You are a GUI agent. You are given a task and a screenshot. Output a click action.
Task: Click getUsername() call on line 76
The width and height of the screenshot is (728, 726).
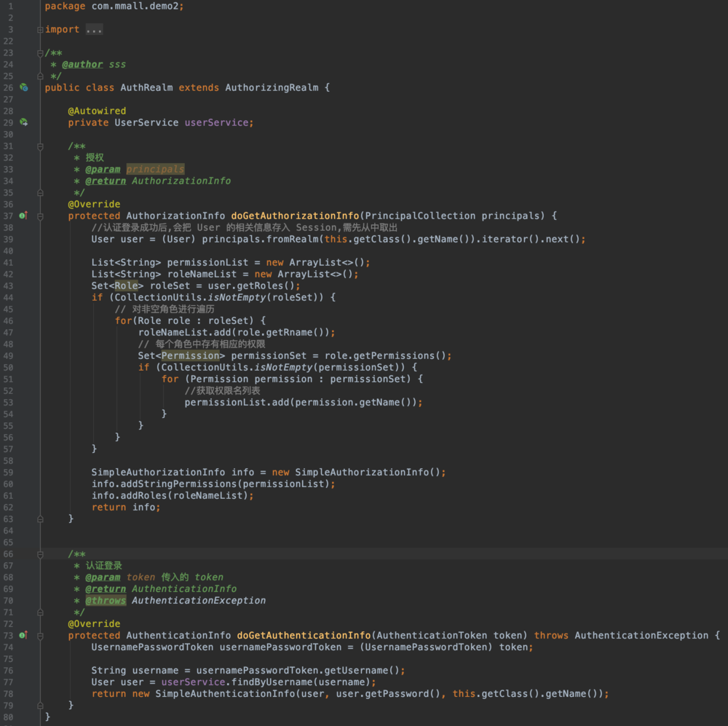pyautogui.click(x=362, y=670)
